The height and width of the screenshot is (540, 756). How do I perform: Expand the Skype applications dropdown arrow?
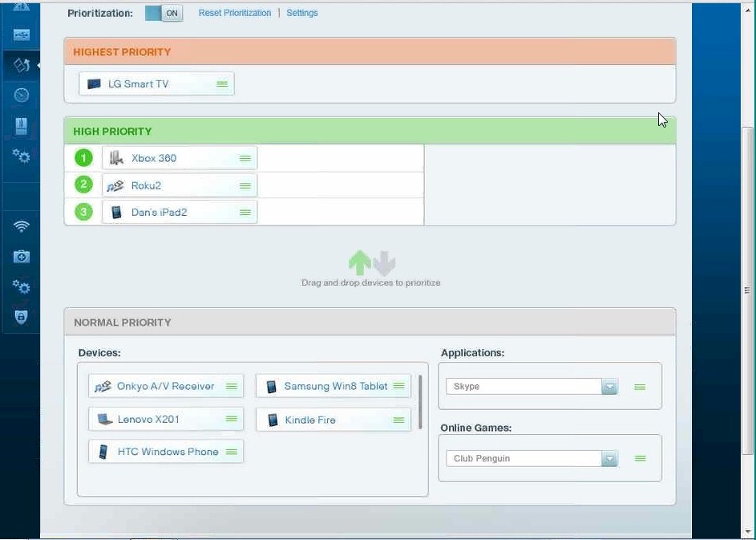[609, 387]
